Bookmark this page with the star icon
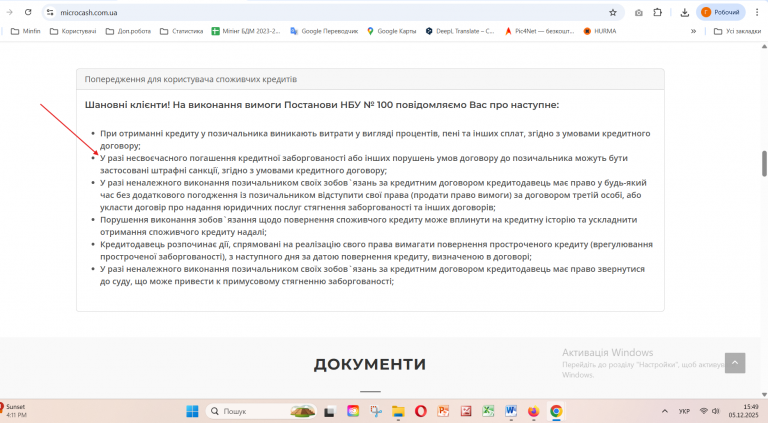This screenshot has width=768, height=423. tap(613, 13)
